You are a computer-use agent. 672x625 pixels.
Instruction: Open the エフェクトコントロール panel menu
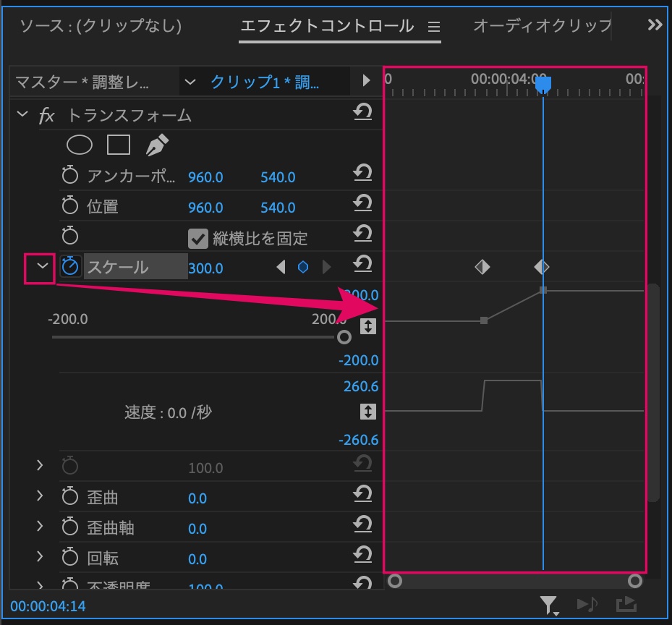point(434,27)
